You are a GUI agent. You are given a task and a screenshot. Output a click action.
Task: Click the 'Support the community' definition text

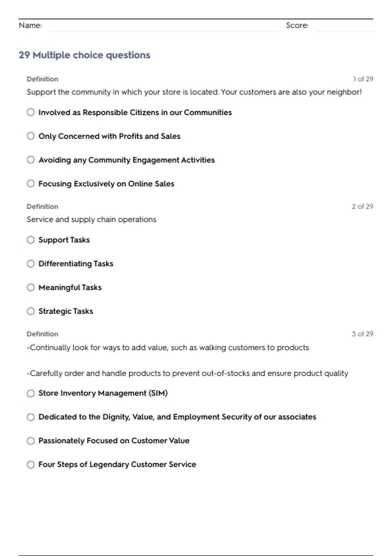194,92
